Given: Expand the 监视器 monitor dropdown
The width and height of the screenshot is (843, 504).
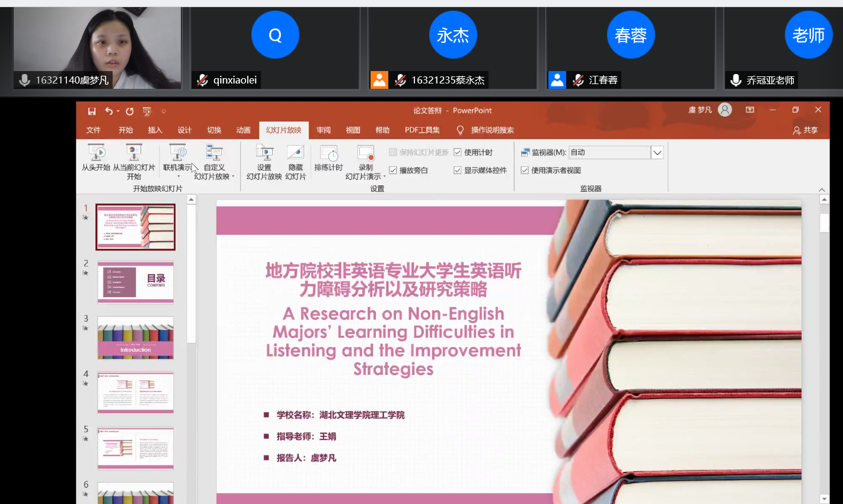Looking at the screenshot, I should coord(657,153).
